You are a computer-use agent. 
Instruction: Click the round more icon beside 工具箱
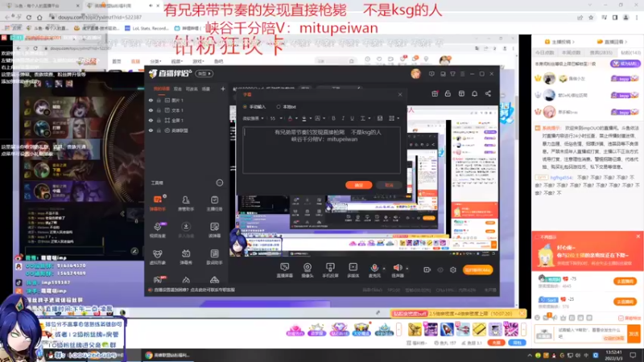[x=220, y=183]
